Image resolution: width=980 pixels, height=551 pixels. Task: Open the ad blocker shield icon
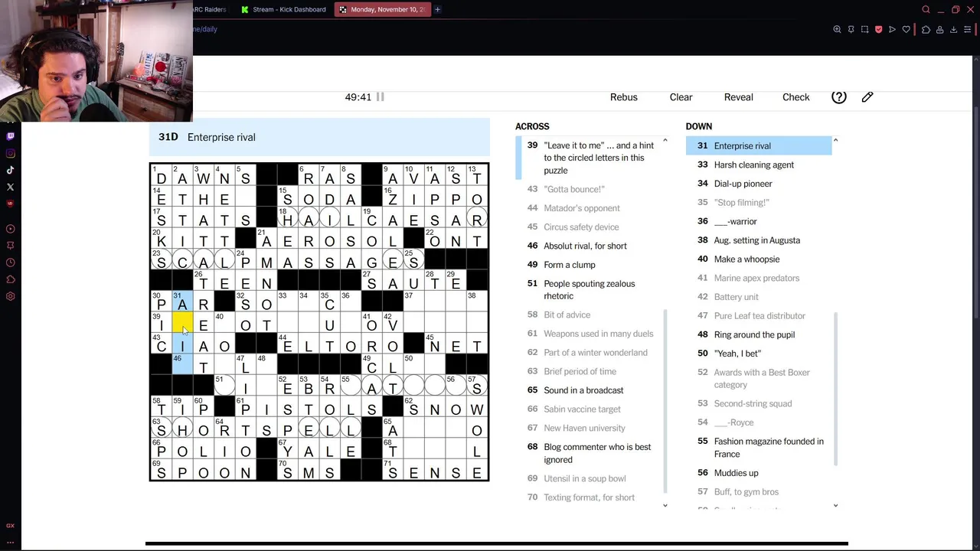point(878,29)
